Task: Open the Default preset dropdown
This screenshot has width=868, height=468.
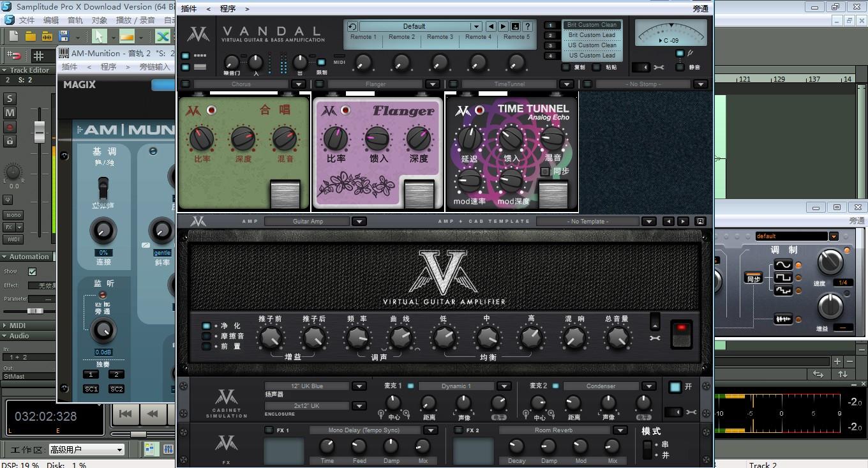Action: point(475,27)
